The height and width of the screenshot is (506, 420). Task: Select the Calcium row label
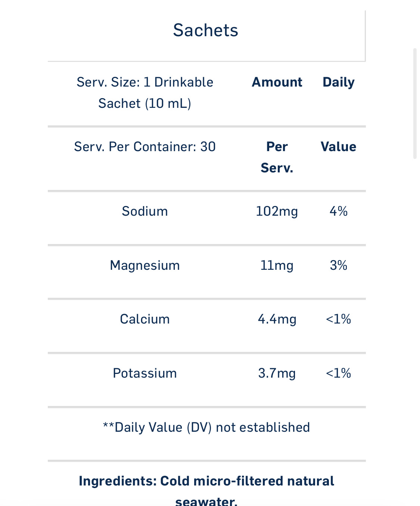tap(145, 319)
